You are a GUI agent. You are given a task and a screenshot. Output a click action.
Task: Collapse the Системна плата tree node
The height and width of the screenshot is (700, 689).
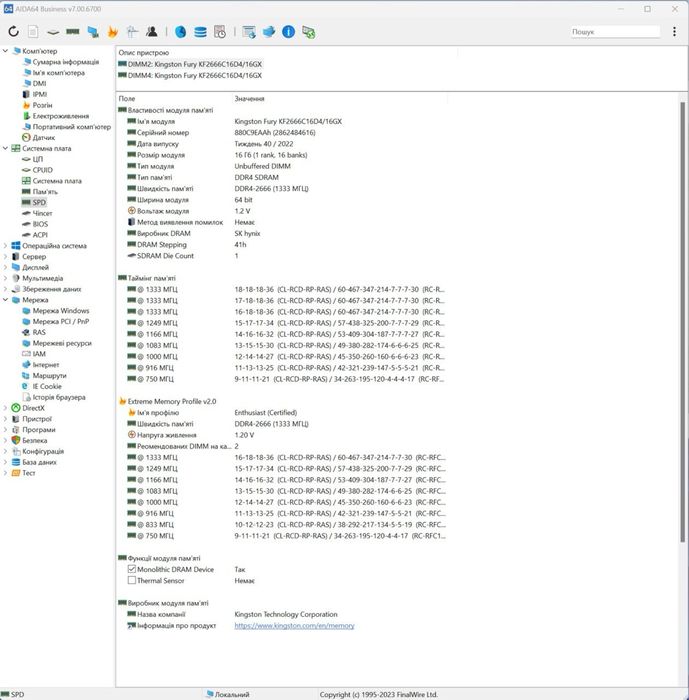(x=5, y=148)
